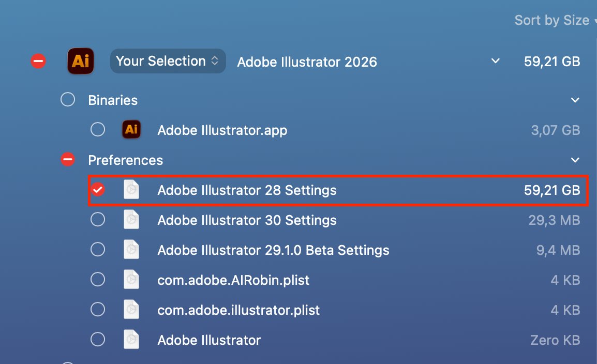The image size is (597, 364).
Task: Click the Adobe Illustrator 29.1.0 Beta Settings name
Action: pyautogui.click(x=273, y=250)
